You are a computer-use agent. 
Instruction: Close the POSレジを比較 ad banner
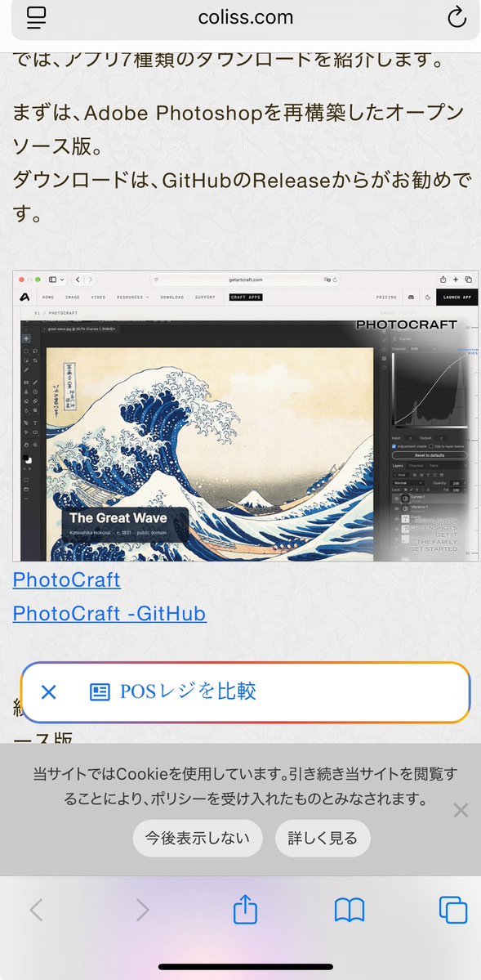click(49, 691)
